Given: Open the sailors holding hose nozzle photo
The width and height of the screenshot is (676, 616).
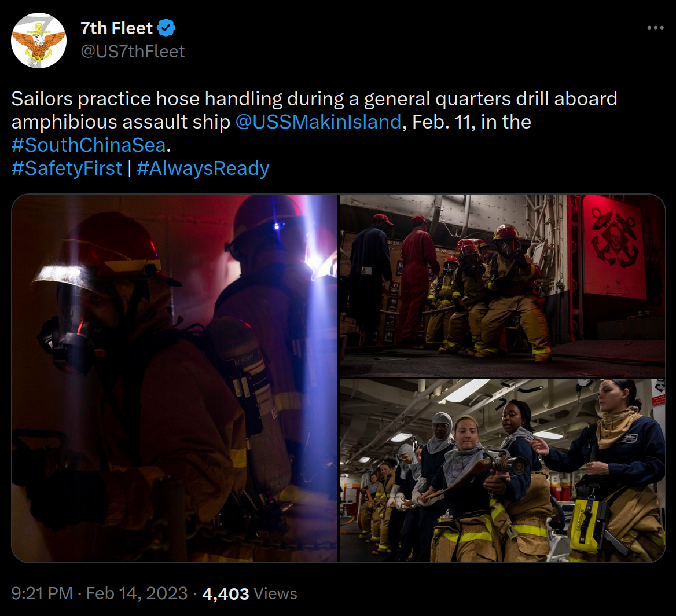Looking at the screenshot, I should coord(502,471).
